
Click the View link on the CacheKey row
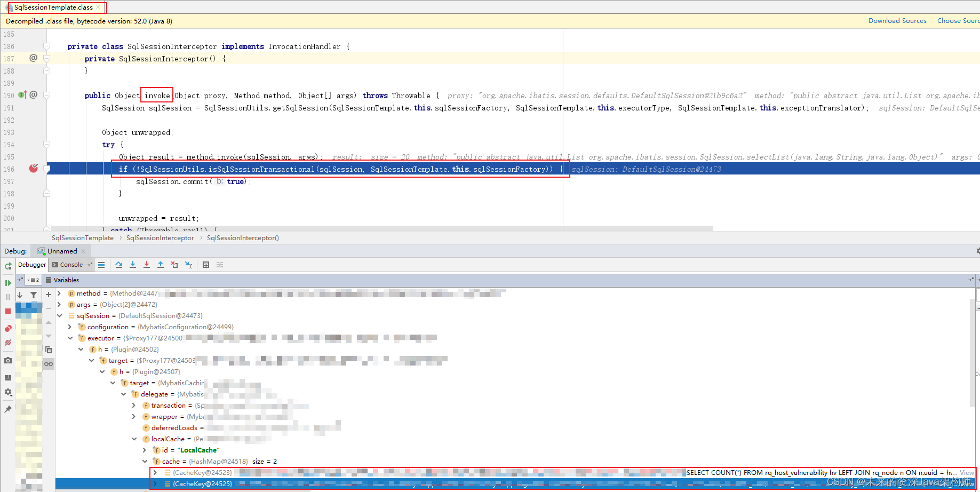(967, 472)
